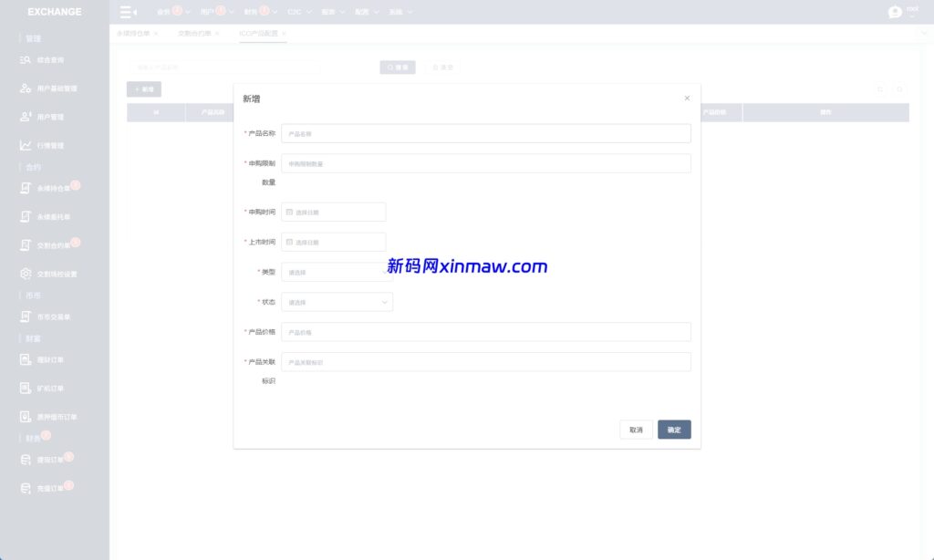The image size is (934, 560).
Task: Collapse the sidebar with the hamburger icon
Action: tap(128, 12)
